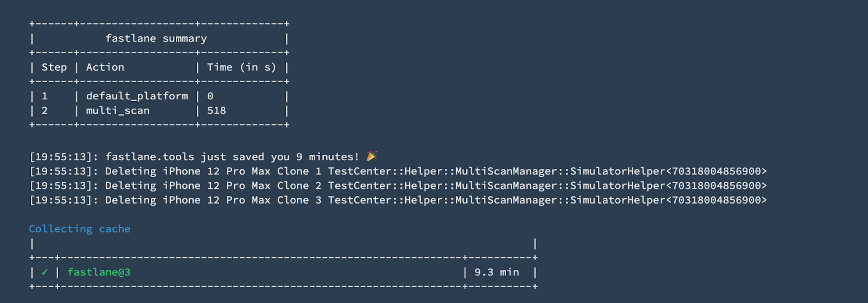Click the party popper emoji
The height and width of the screenshot is (303, 868).
(x=372, y=156)
